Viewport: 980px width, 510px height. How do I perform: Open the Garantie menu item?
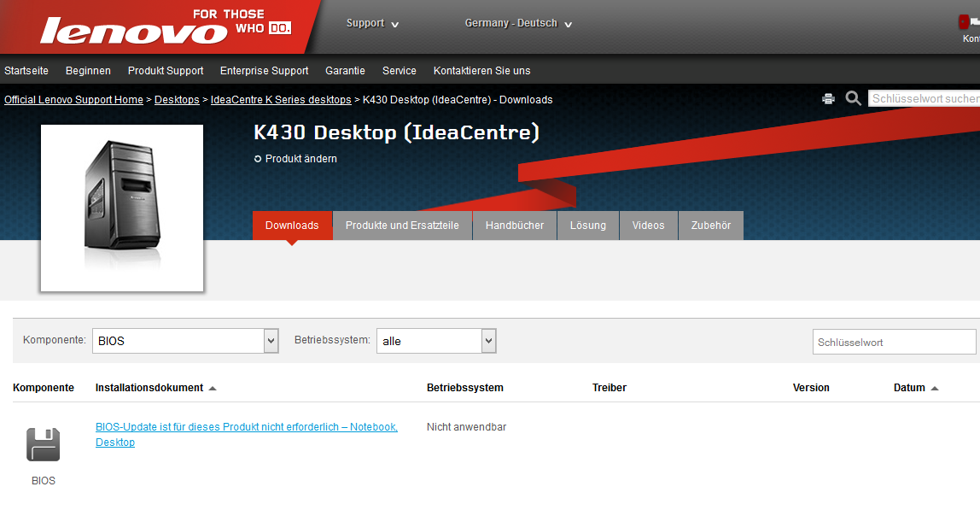(345, 71)
